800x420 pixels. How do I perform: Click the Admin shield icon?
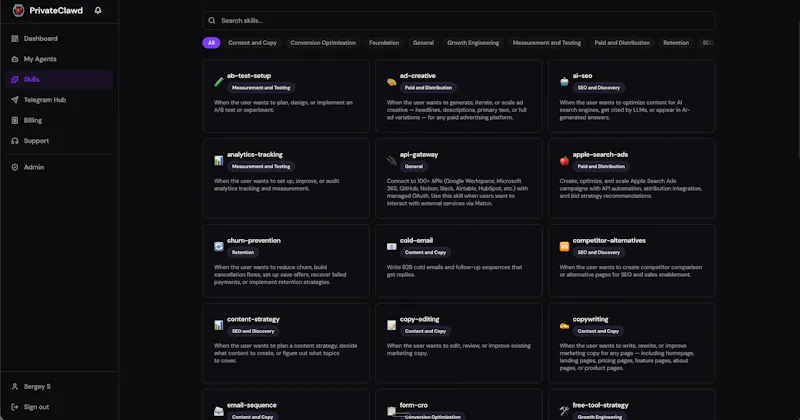[x=15, y=167]
